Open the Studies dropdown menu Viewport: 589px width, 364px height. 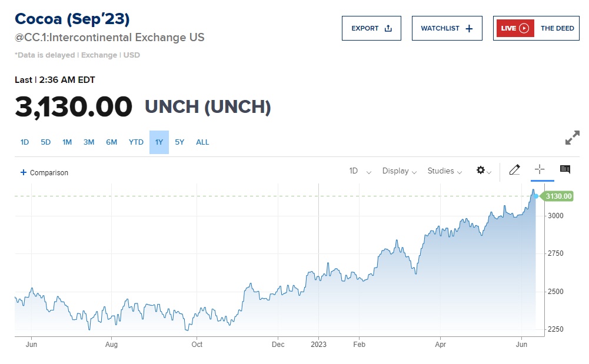(x=444, y=171)
